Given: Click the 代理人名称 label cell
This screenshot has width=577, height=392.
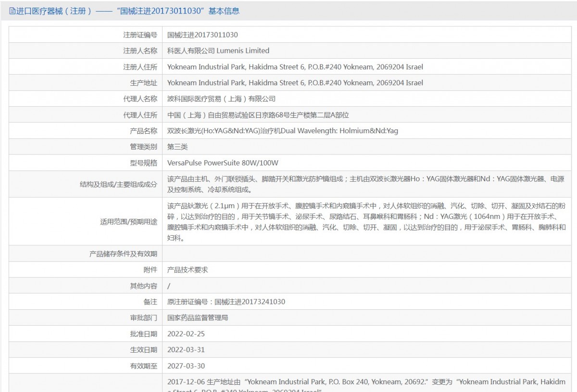Looking at the screenshot, I should 86,99.
